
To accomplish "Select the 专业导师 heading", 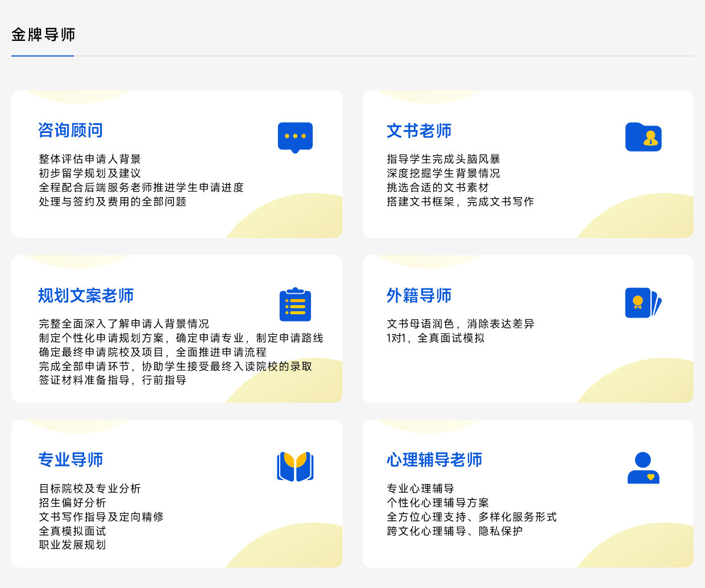I will click(70, 460).
